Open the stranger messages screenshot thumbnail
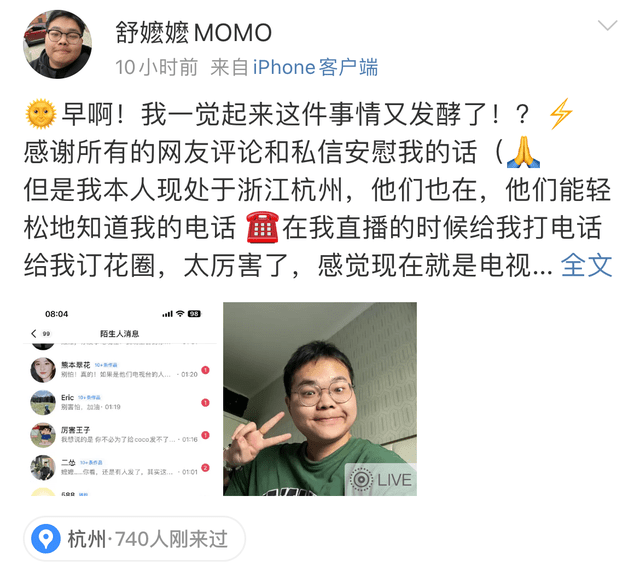This screenshot has height=577, width=640. click(120, 399)
